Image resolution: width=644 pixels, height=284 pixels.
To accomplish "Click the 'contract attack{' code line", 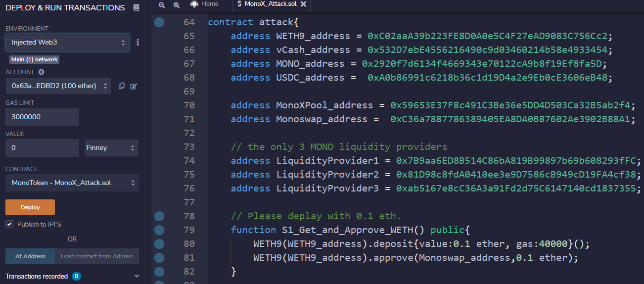I will coord(253,22).
